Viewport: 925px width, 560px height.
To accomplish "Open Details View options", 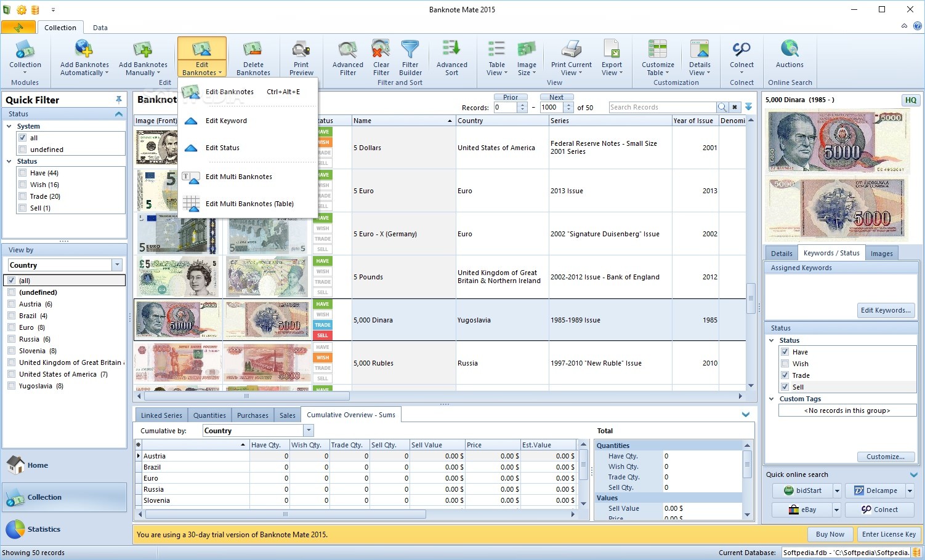I will [x=700, y=57].
